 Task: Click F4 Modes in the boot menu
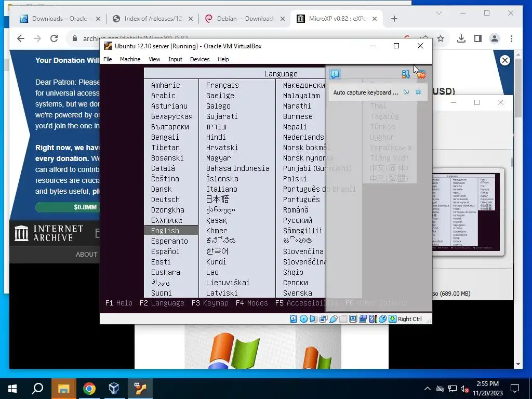click(x=252, y=303)
